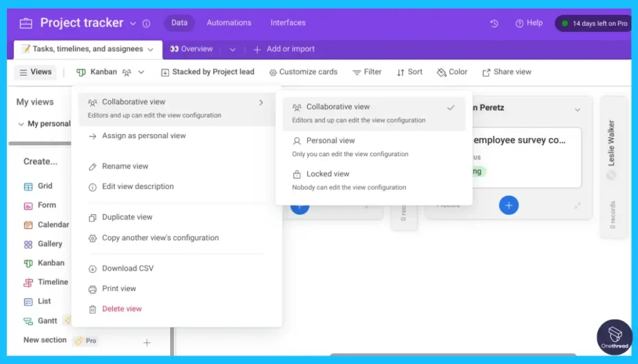The image size is (638, 364).
Task: Click the plus icon beside New section
Action: (x=147, y=343)
